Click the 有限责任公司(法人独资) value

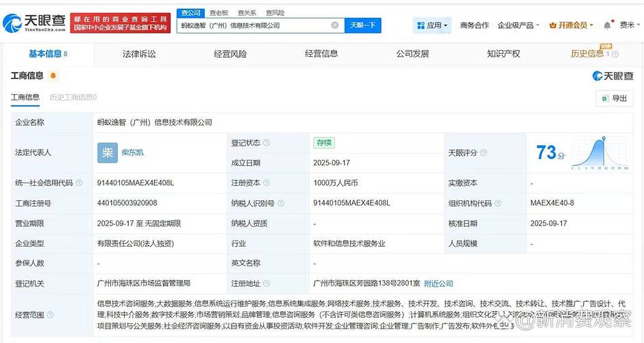(x=136, y=244)
